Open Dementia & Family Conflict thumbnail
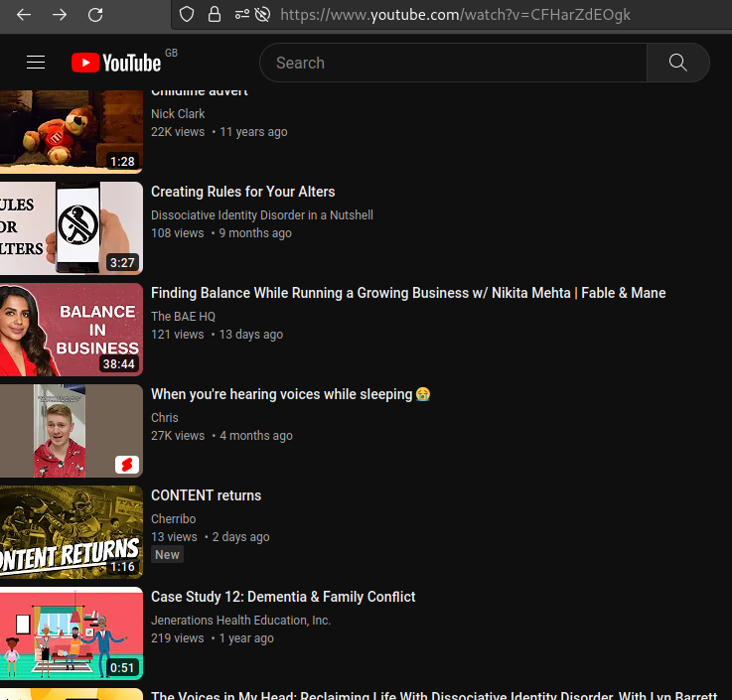The image size is (732, 700). pos(72,633)
